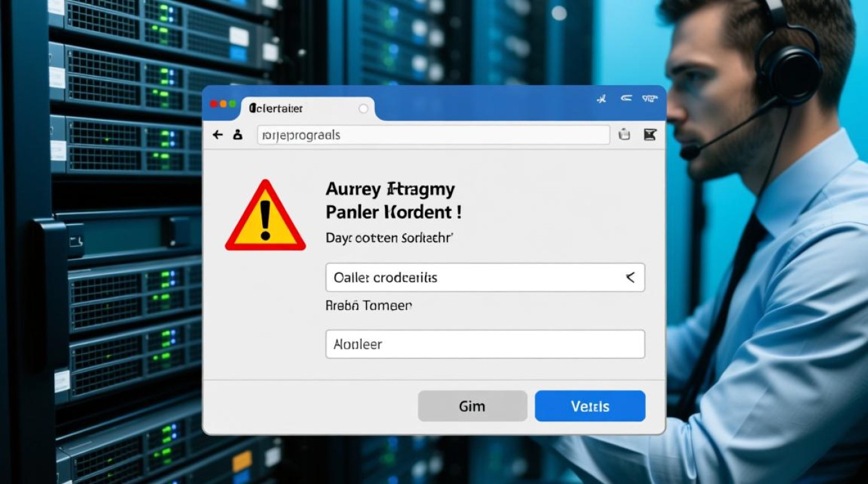Click the yellow minimize window dot
Screen dimensions: 868x484
tap(223, 104)
